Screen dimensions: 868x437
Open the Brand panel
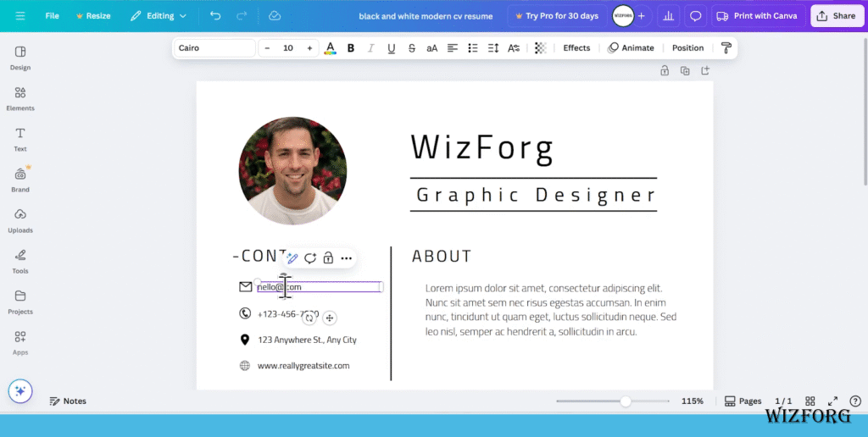click(x=20, y=180)
